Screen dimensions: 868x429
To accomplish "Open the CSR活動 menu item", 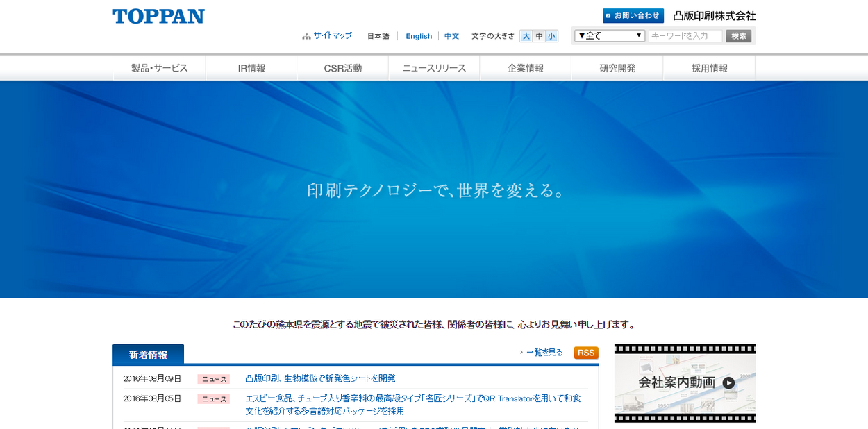I will [343, 68].
